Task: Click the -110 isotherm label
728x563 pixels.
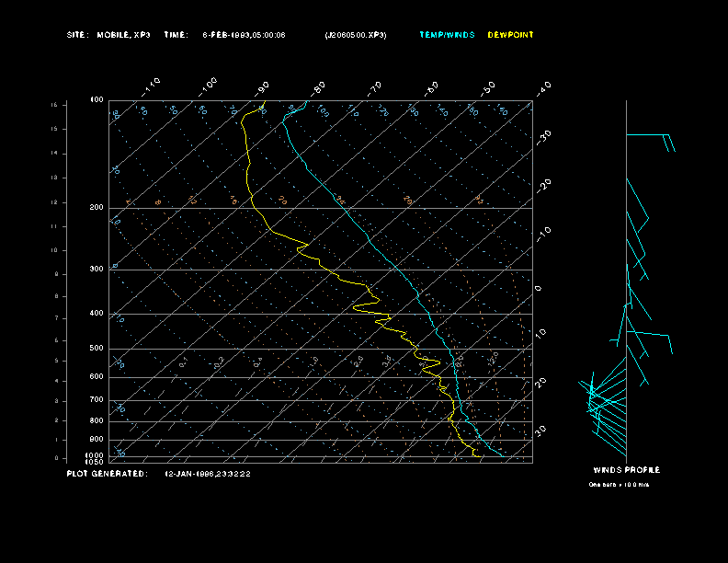Action: pos(151,87)
